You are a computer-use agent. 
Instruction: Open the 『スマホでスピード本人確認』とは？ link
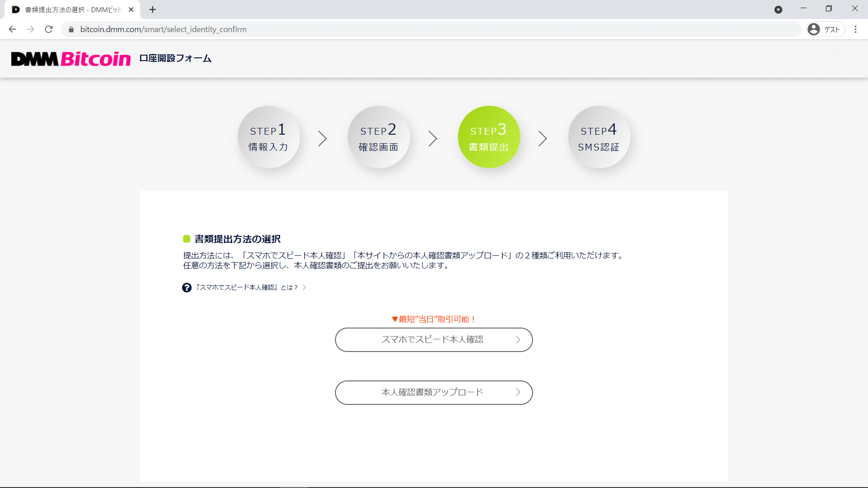[x=247, y=287]
